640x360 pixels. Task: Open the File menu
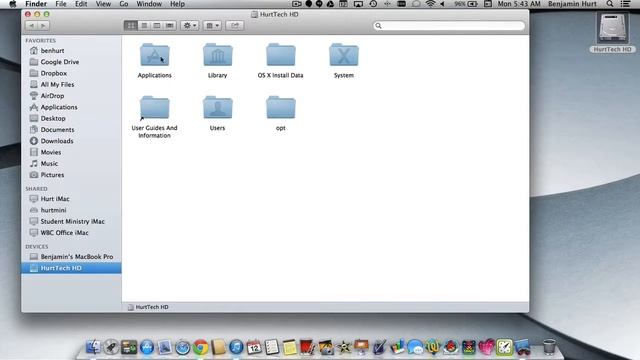[61, 4]
